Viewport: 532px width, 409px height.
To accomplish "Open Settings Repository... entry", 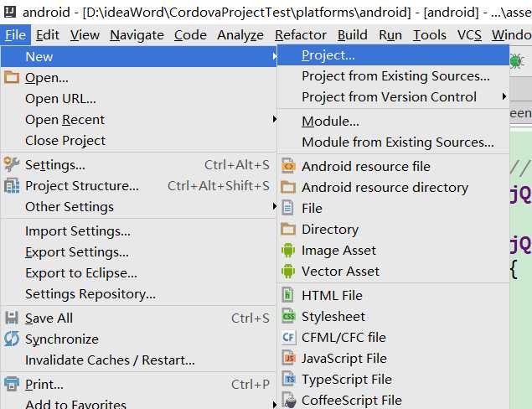I will pos(138,293).
